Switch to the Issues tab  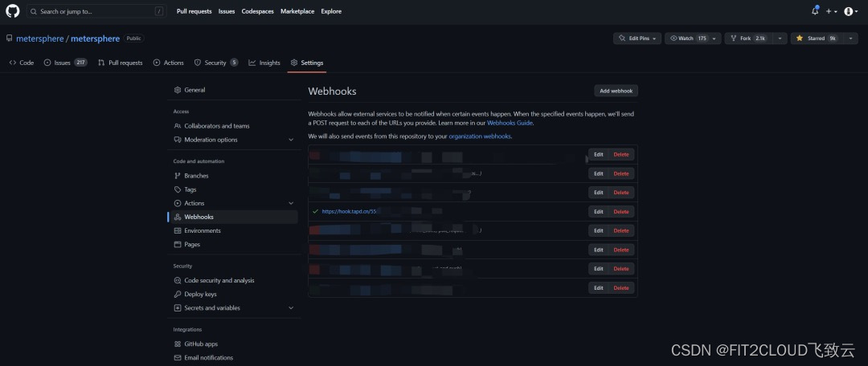(x=65, y=63)
